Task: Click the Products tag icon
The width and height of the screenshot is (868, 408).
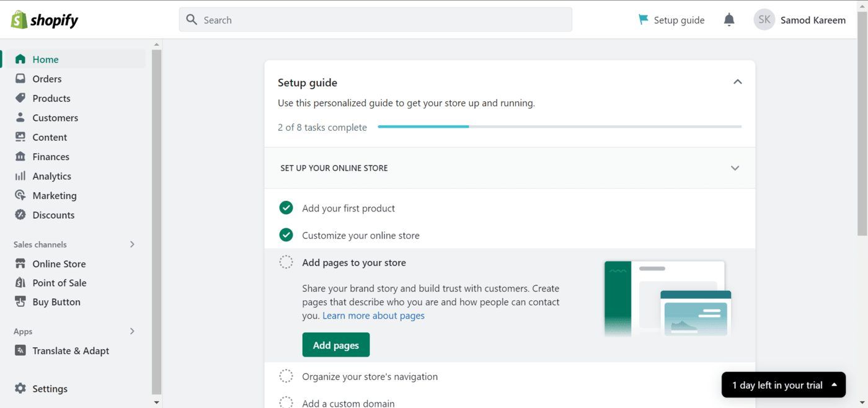Action: (20, 98)
